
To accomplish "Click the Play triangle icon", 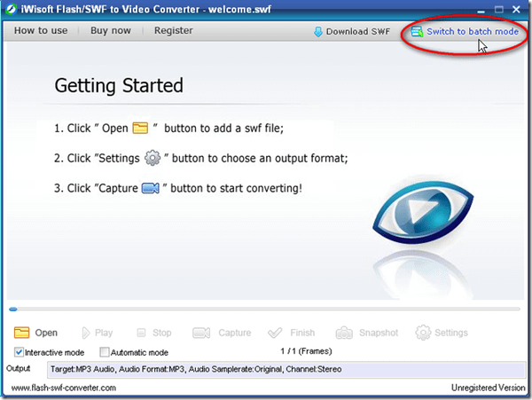I will [x=86, y=333].
